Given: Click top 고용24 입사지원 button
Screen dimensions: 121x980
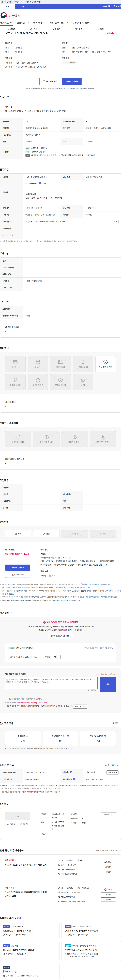Looking at the screenshot, I should 72,81.
